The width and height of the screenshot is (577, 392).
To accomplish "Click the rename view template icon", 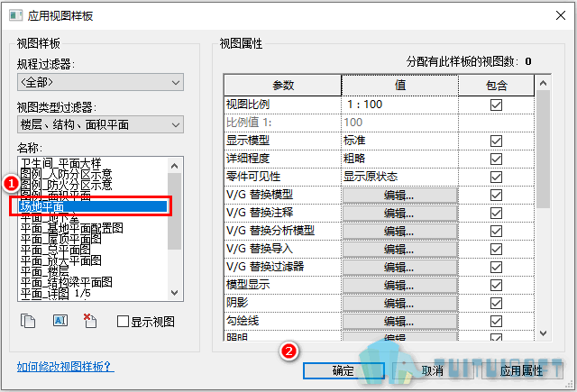I will tap(60, 321).
